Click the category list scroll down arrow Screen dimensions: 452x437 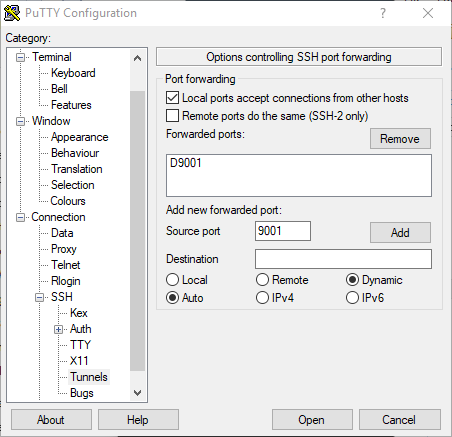137,393
